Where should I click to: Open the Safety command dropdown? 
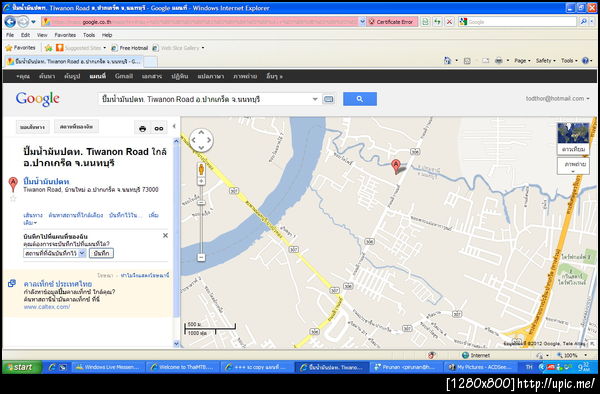coord(545,60)
